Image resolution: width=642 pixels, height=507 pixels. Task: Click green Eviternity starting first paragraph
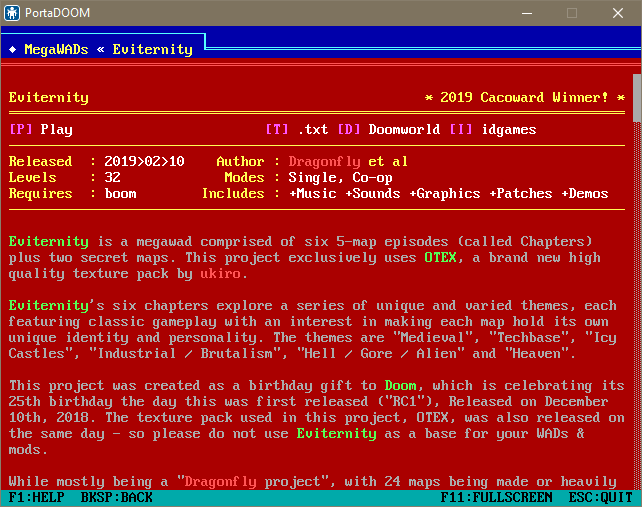coord(48,241)
